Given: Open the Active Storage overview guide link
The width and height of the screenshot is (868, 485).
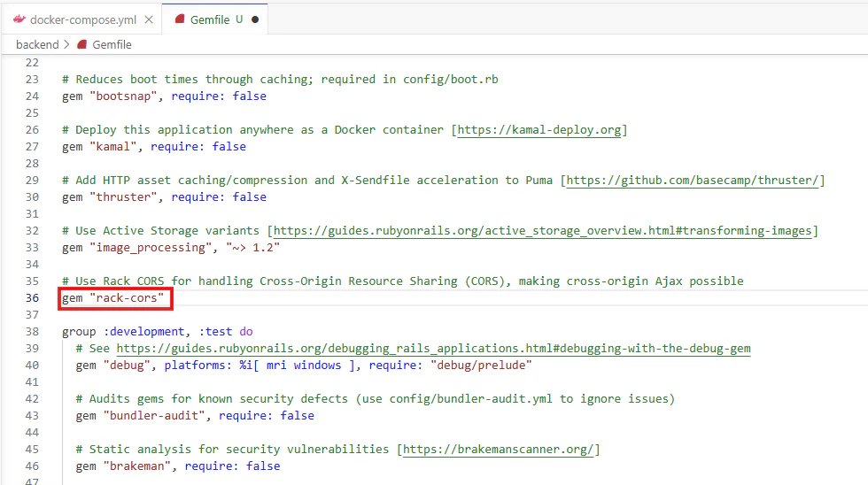Looking at the screenshot, I should (542, 231).
